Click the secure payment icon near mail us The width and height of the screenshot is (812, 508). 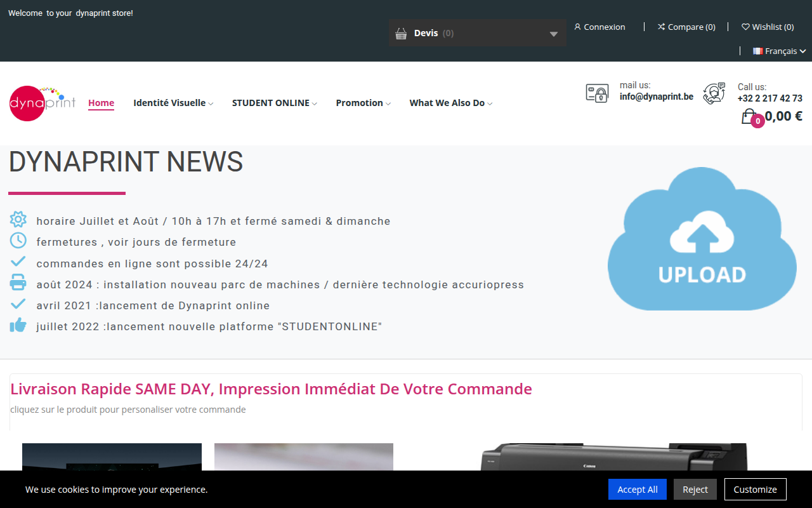pyautogui.click(x=597, y=93)
